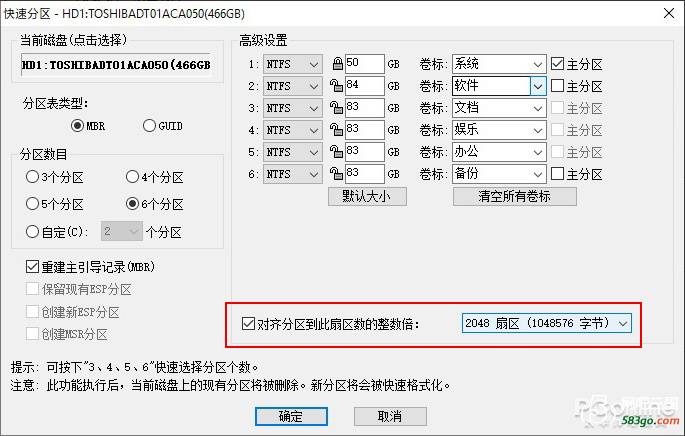The image size is (685, 436).
Task: Click the current disk HD1:TOSHIBA selector
Action: coord(117,65)
